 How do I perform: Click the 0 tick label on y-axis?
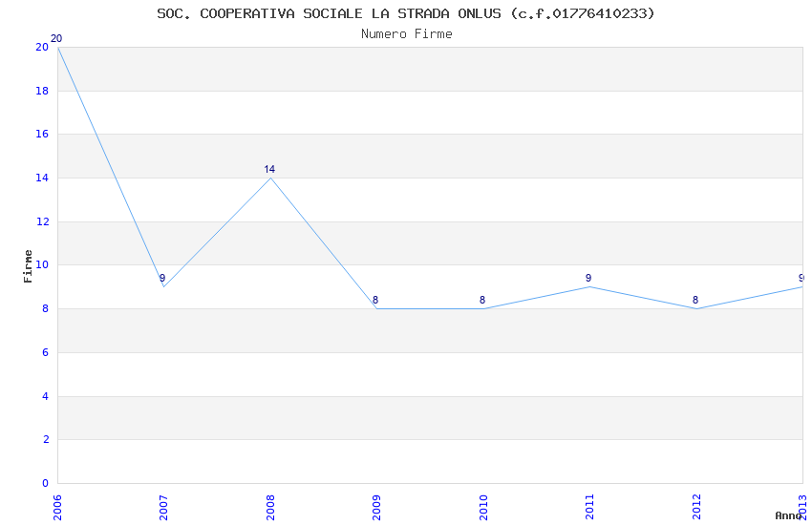tap(46, 484)
